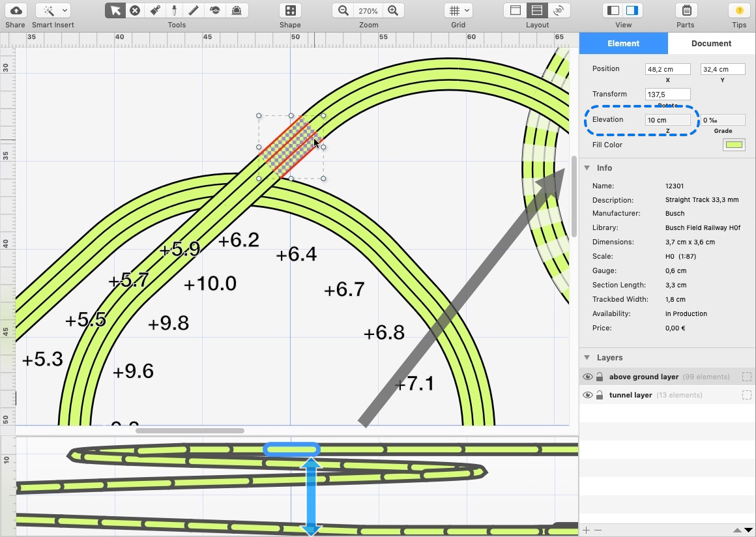The image size is (756, 537).
Task: Click the Fill Color swatch
Action: [734, 145]
